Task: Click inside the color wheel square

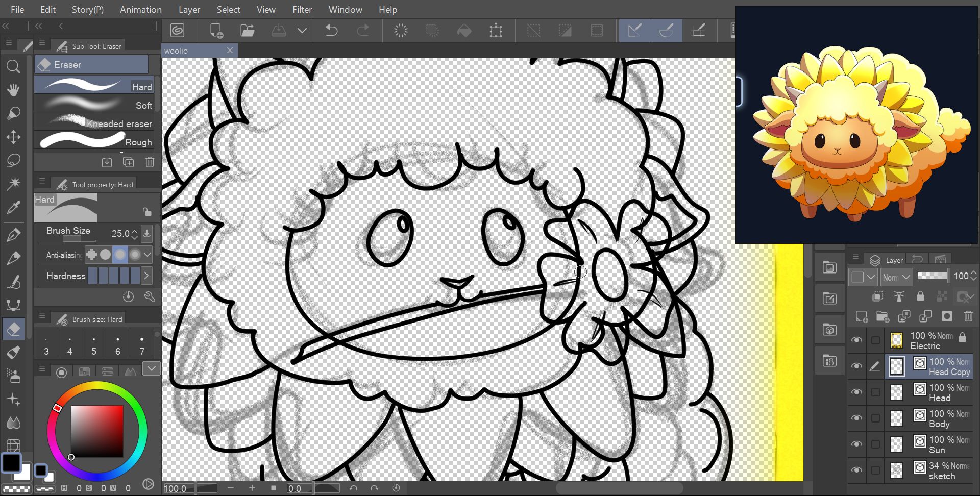Action: point(97,431)
